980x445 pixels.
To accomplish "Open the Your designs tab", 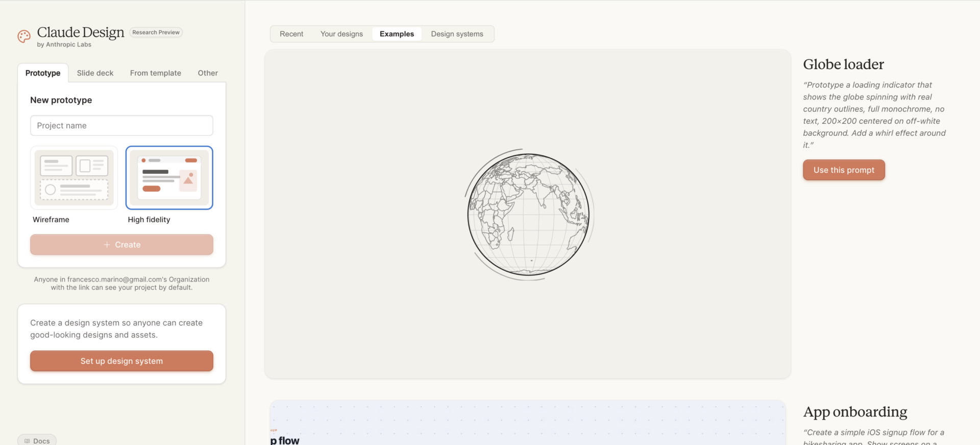I will 341,34.
